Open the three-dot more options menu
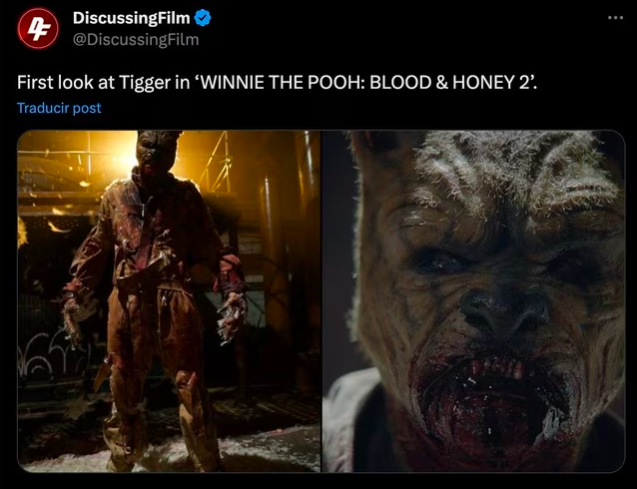637x489 pixels. pyautogui.click(x=615, y=17)
